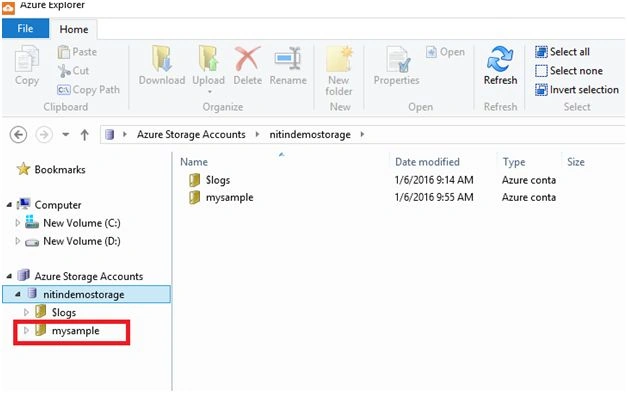Viewport: 627px width, 393px height.
Task: Click the mysample row folder icon in list
Action: pyautogui.click(x=194, y=197)
